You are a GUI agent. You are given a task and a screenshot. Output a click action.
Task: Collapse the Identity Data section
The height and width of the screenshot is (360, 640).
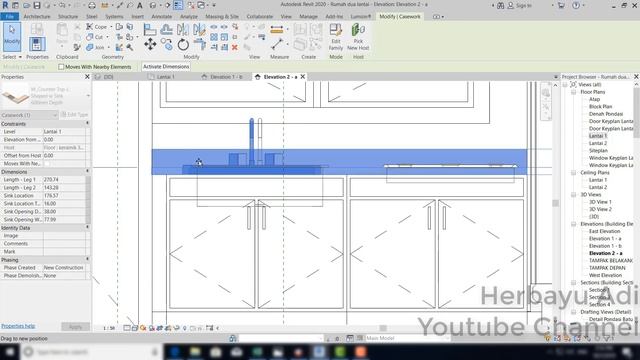point(87,227)
